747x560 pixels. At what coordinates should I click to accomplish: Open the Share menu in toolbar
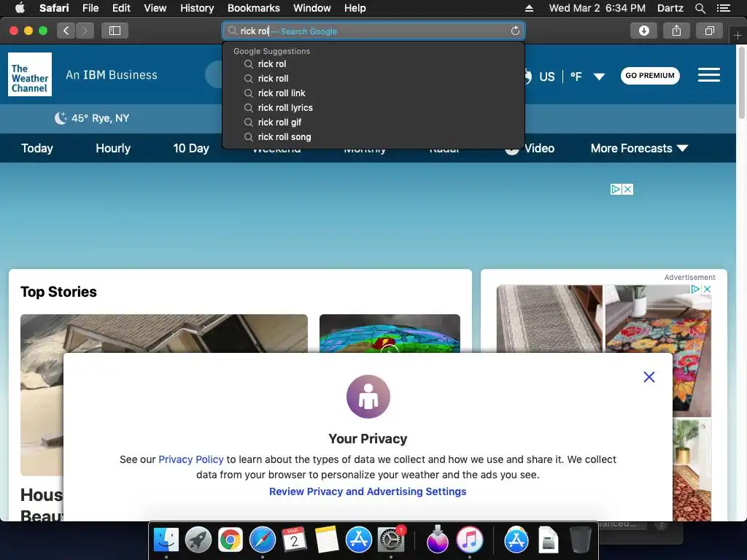click(676, 31)
